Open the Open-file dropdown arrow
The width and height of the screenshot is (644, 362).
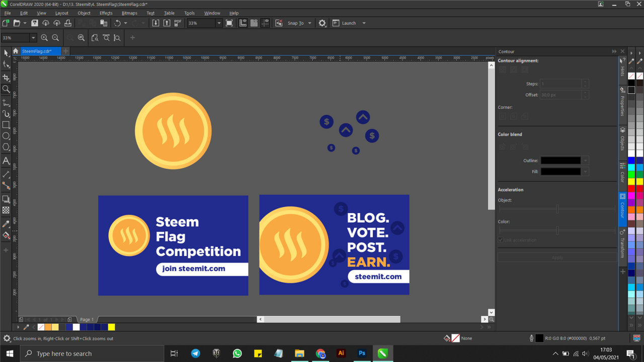25,23
